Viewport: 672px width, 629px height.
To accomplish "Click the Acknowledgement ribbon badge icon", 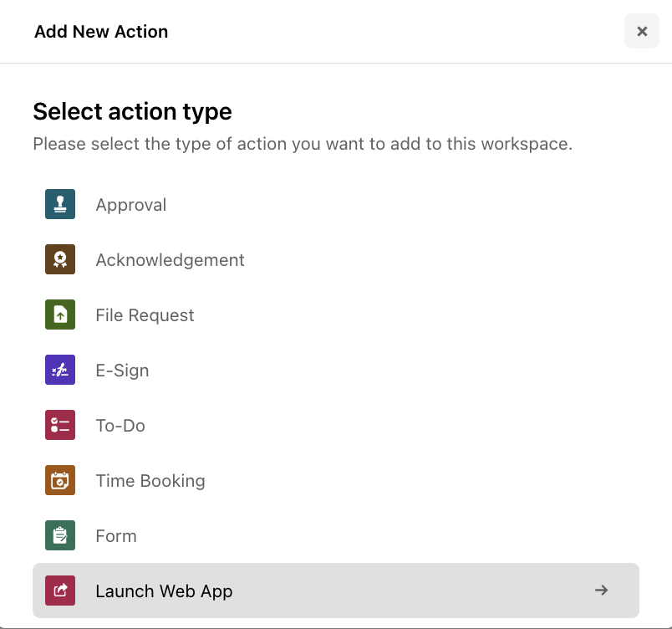I will (x=60, y=259).
